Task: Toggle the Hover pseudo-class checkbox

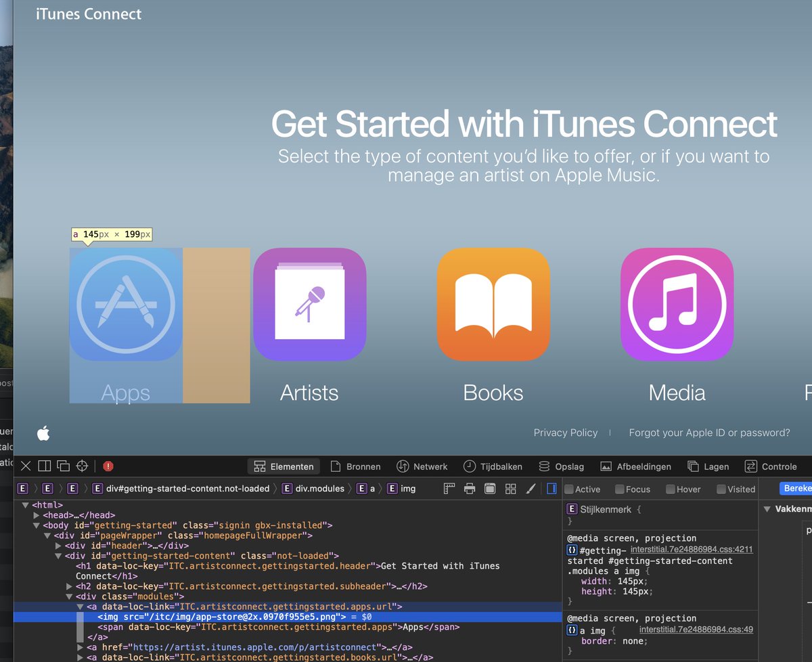Action: coord(670,489)
